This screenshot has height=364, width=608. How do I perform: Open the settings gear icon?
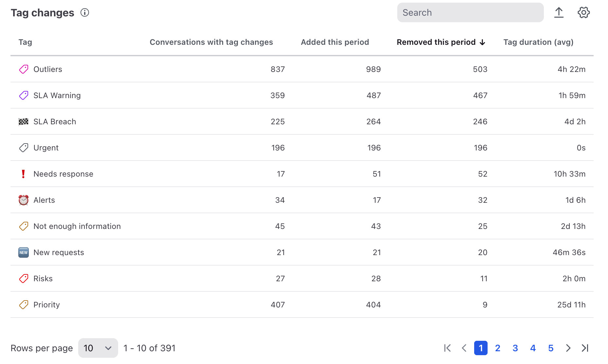point(583,13)
